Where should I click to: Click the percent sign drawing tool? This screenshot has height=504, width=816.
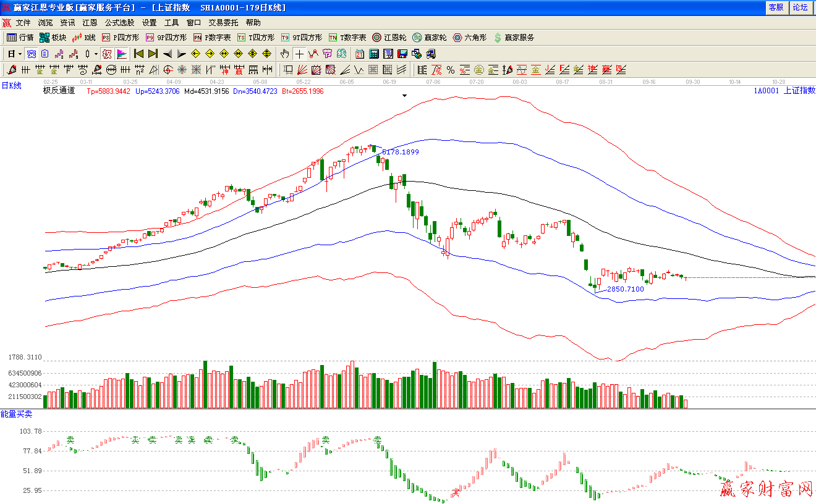tap(451, 70)
